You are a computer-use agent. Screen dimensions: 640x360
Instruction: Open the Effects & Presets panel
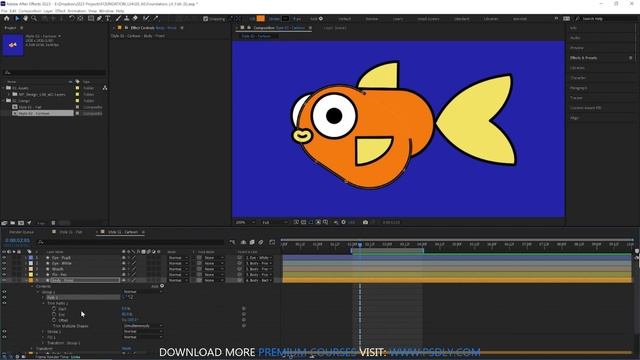tap(584, 58)
